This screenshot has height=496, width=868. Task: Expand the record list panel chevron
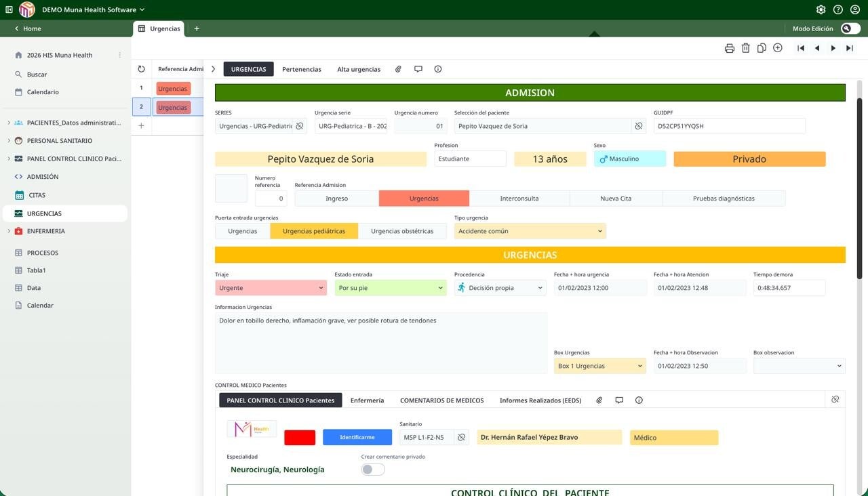click(213, 69)
